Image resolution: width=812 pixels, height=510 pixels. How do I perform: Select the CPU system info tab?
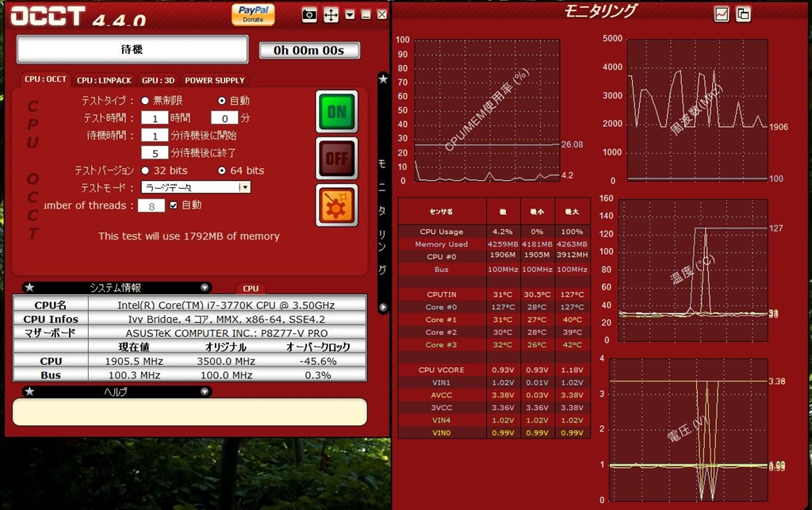pyautogui.click(x=251, y=289)
